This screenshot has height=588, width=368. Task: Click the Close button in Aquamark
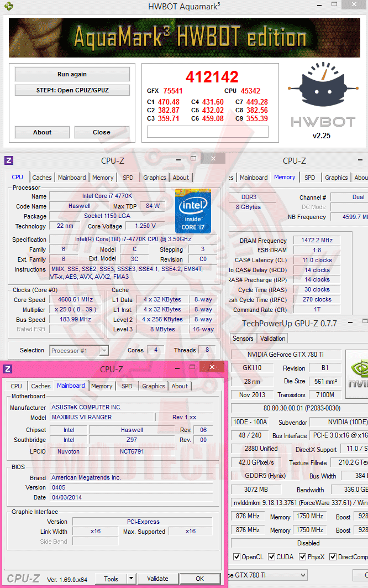click(102, 132)
